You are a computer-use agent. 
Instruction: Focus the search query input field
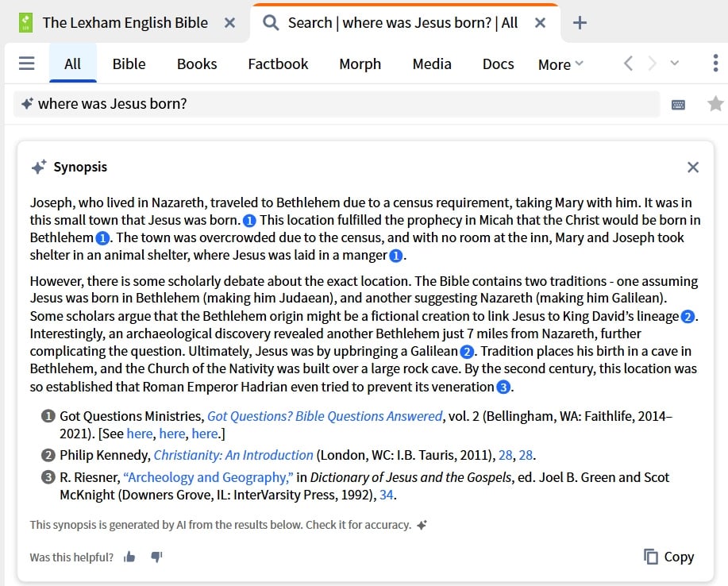click(x=337, y=104)
